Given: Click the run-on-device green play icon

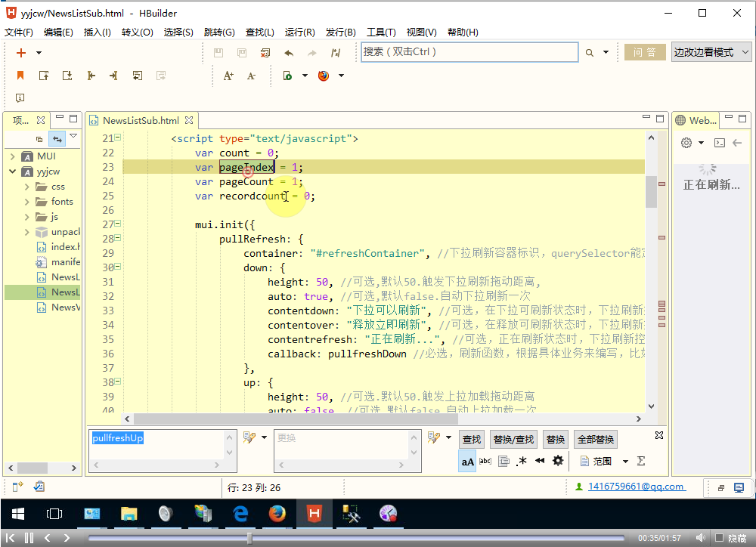Looking at the screenshot, I should [x=287, y=76].
